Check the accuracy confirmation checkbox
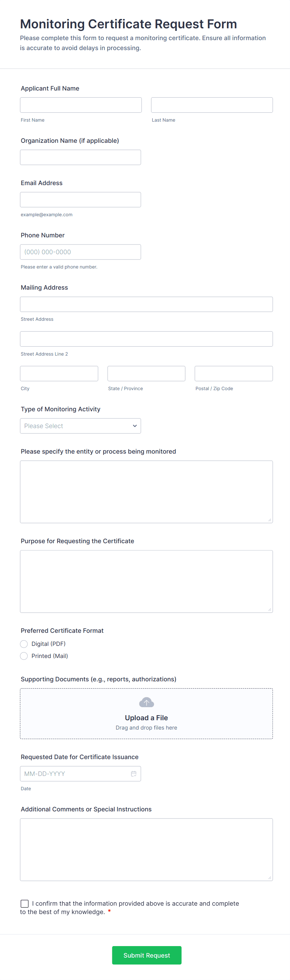 (x=25, y=903)
